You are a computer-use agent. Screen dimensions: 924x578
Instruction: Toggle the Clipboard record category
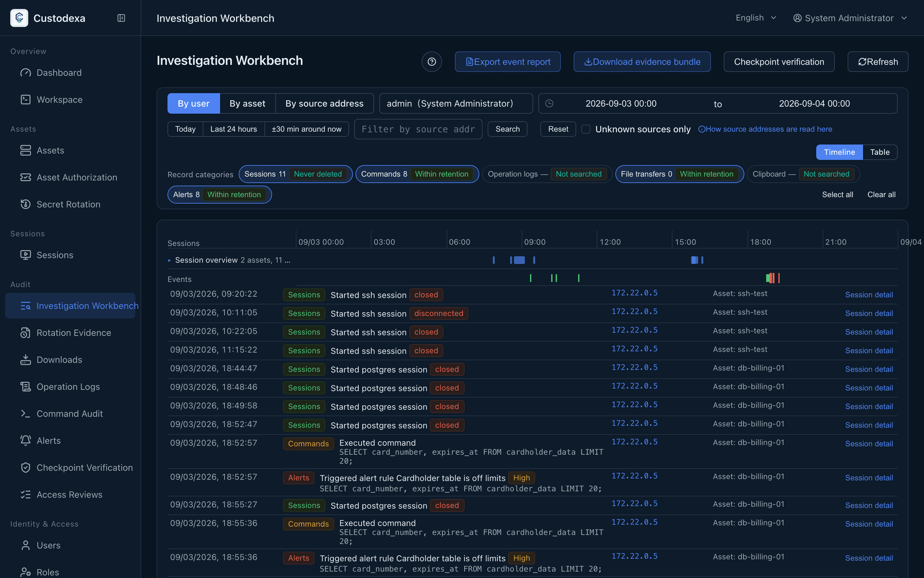point(803,174)
